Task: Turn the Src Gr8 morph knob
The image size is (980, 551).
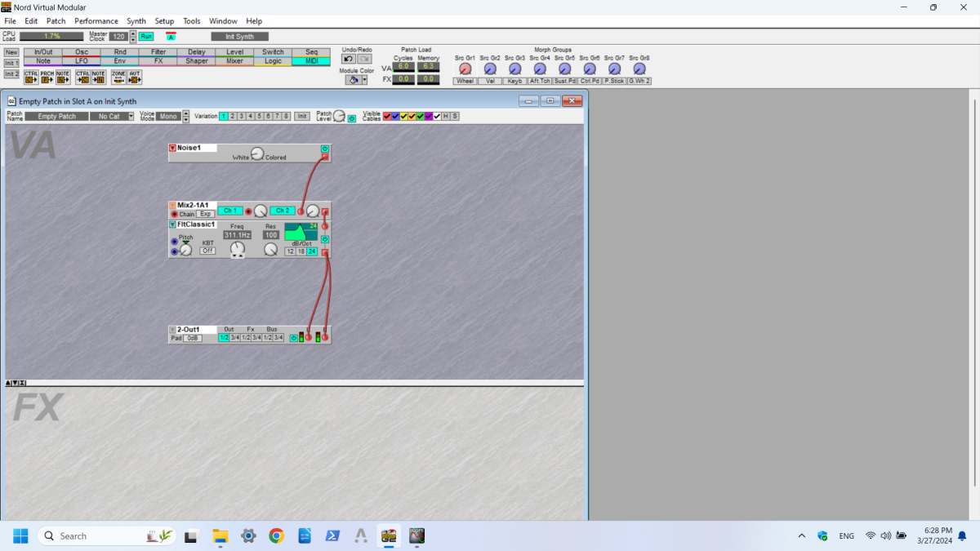Action: [639, 69]
